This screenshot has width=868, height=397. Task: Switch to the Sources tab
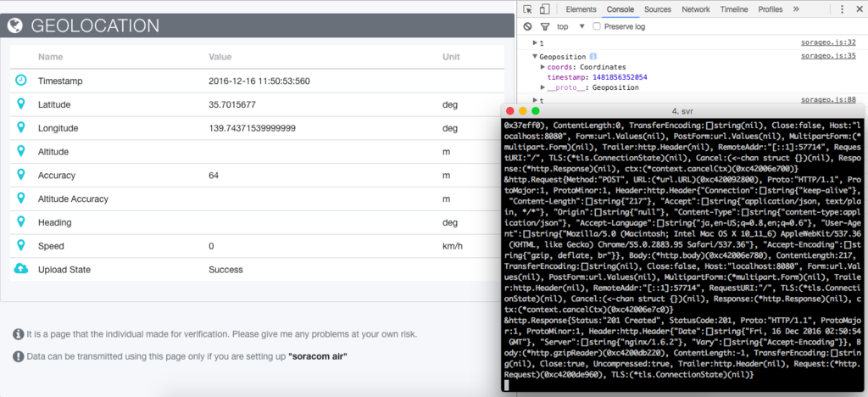[658, 9]
